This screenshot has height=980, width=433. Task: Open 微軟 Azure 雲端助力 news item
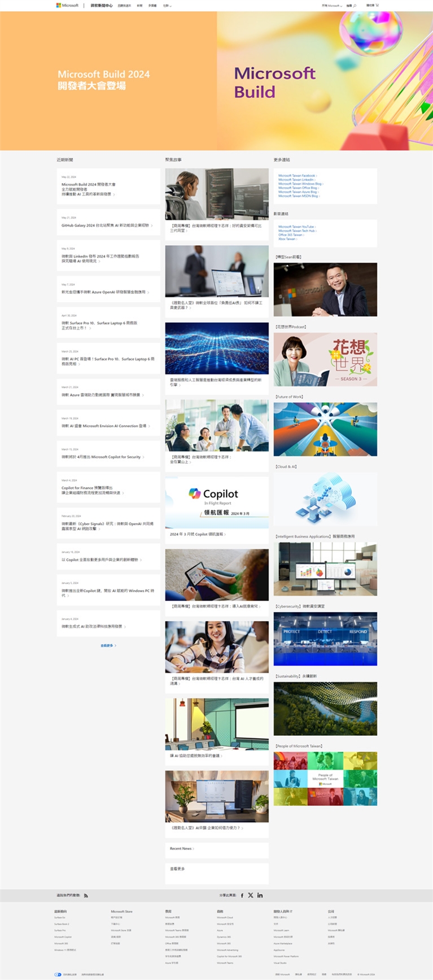pyautogui.click(x=108, y=392)
